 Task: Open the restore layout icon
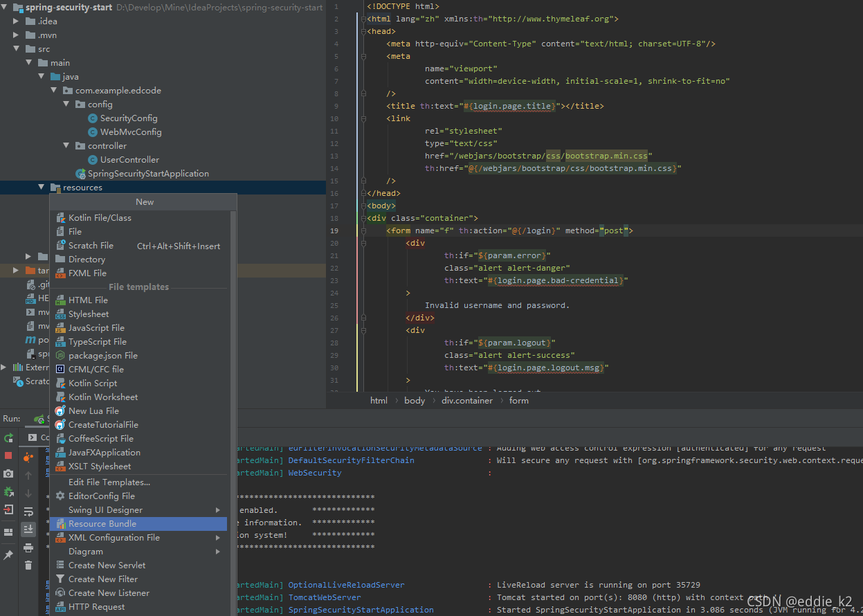coord(8,532)
